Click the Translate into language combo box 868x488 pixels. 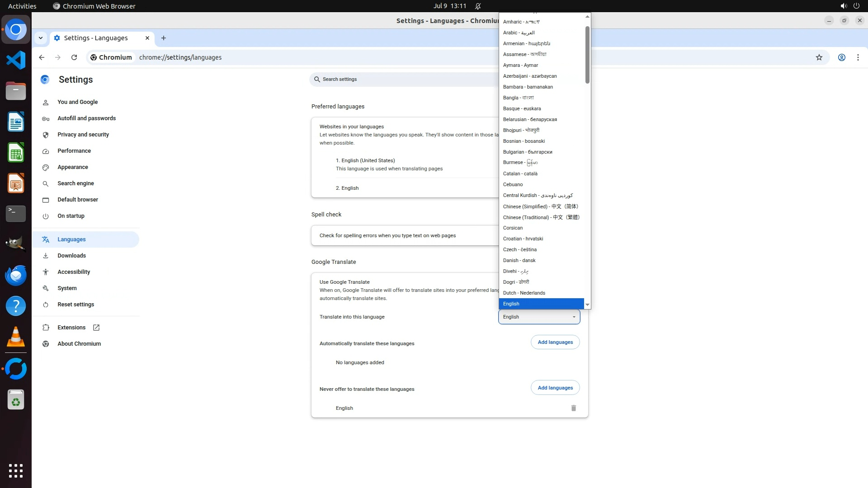(538, 317)
